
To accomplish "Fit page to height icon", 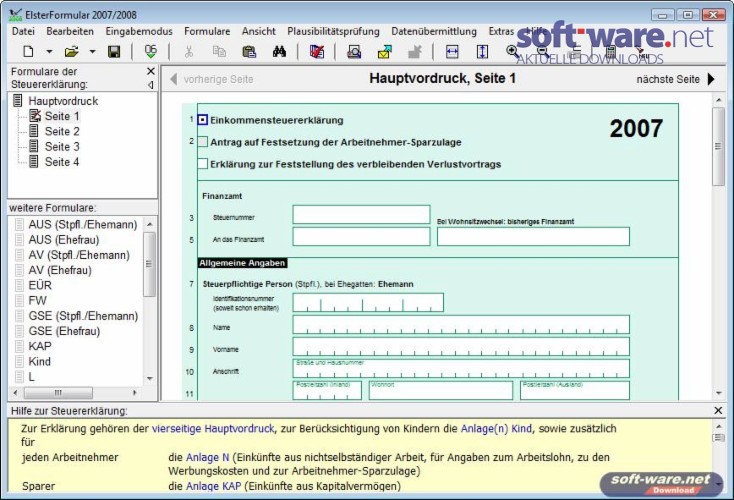I will click(x=482, y=51).
